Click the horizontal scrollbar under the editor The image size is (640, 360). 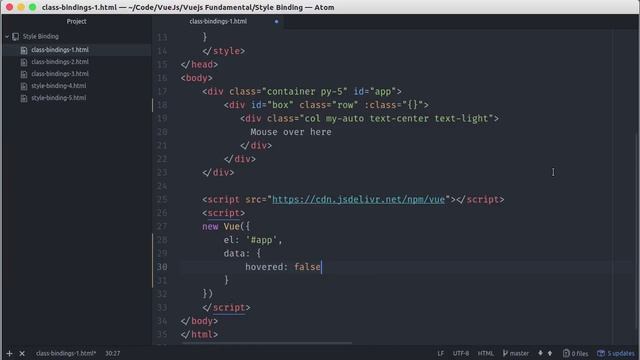click(x=267, y=343)
